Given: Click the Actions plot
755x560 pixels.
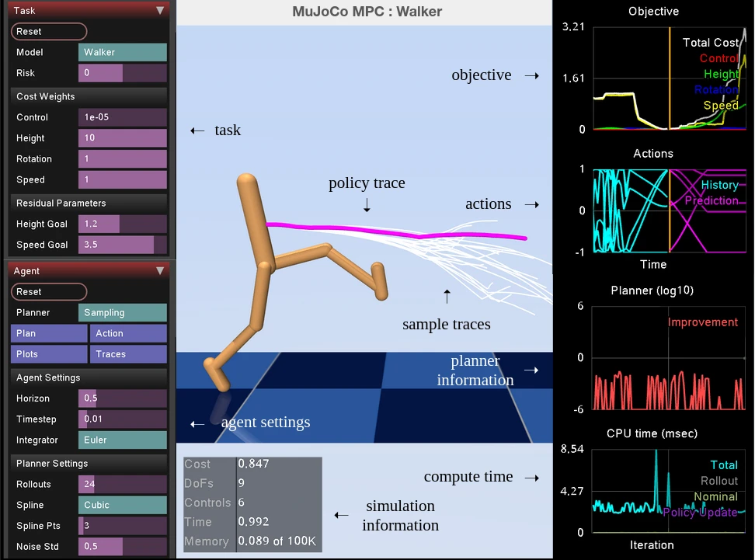Looking at the screenshot, I should (x=670, y=210).
